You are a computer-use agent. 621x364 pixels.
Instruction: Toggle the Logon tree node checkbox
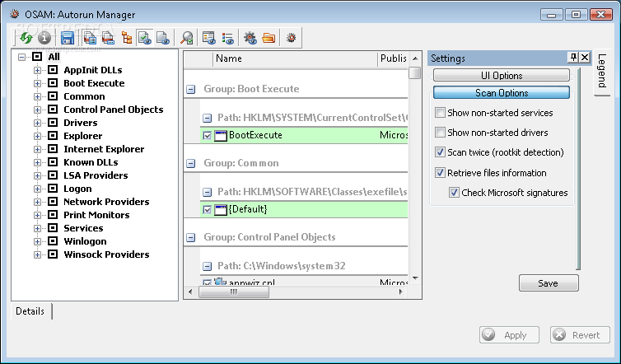point(53,189)
